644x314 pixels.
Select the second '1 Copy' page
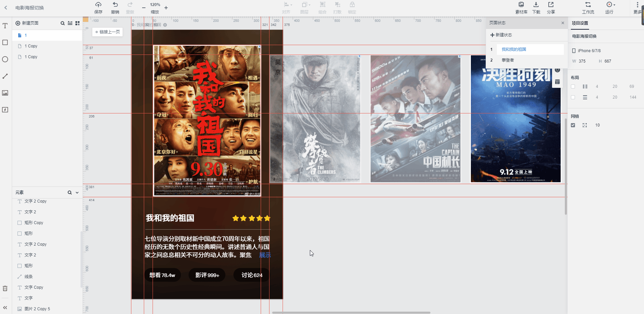(47, 57)
